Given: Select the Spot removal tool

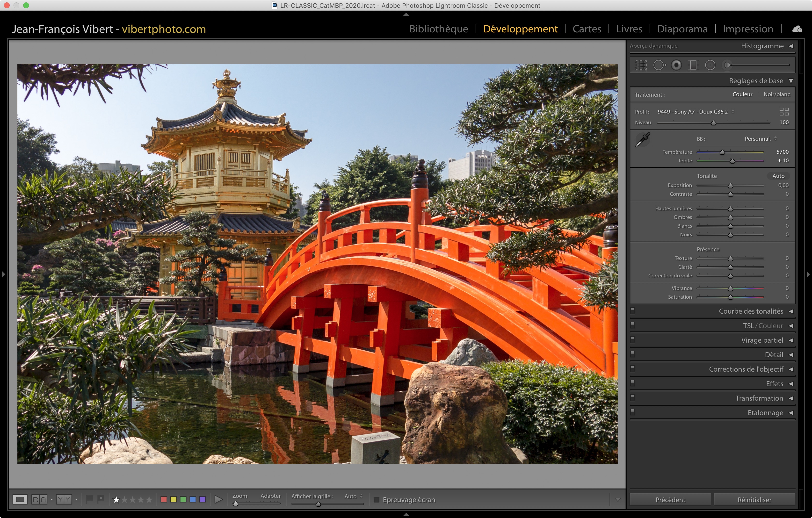Looking at the screenshot, I should tap(659, 65).
